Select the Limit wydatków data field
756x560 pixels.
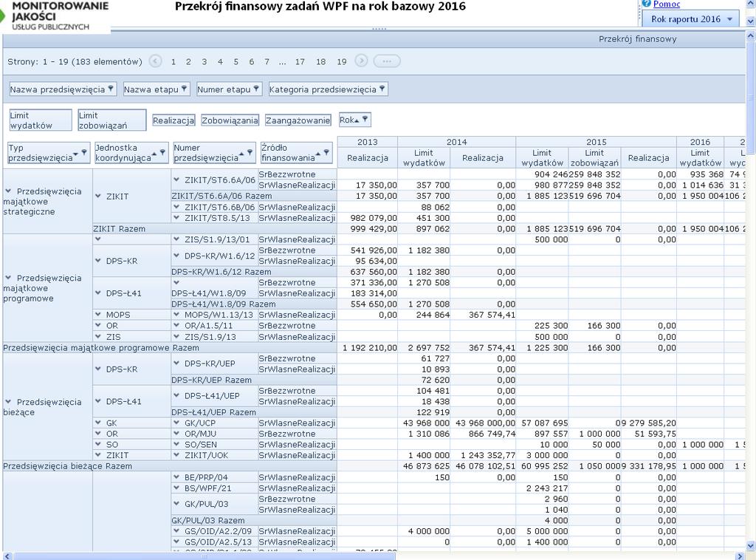tap(41, 120)
